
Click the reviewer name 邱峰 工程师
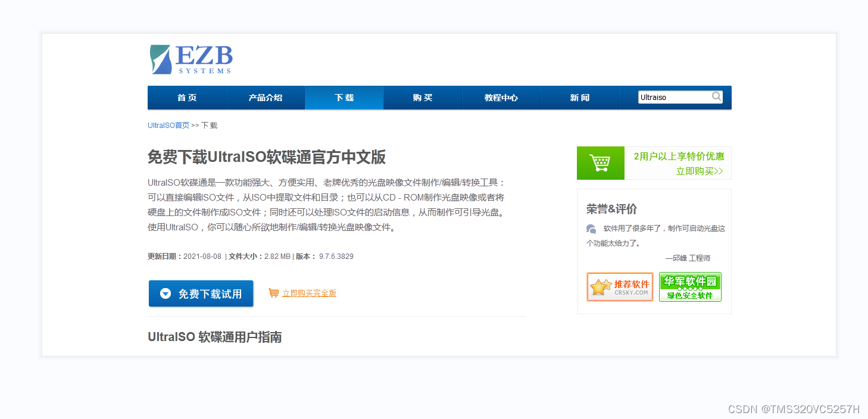(x=692, y=258)
